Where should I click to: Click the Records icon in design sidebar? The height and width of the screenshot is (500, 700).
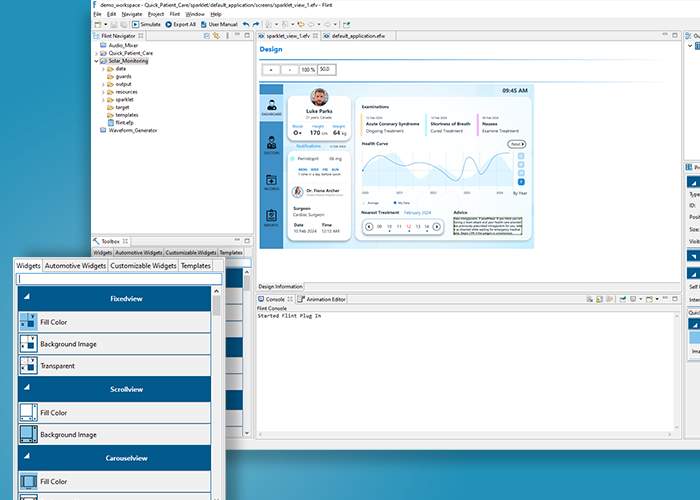(272, 181)
